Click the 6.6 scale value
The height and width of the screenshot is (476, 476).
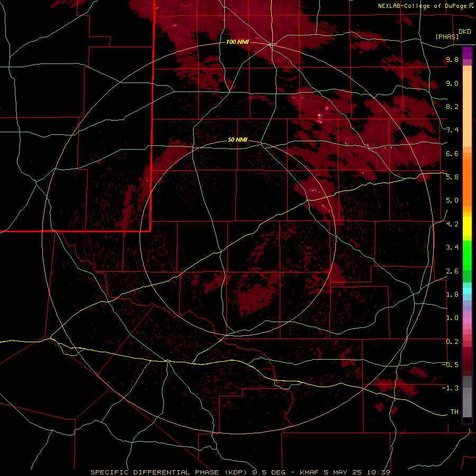(452, 153)
